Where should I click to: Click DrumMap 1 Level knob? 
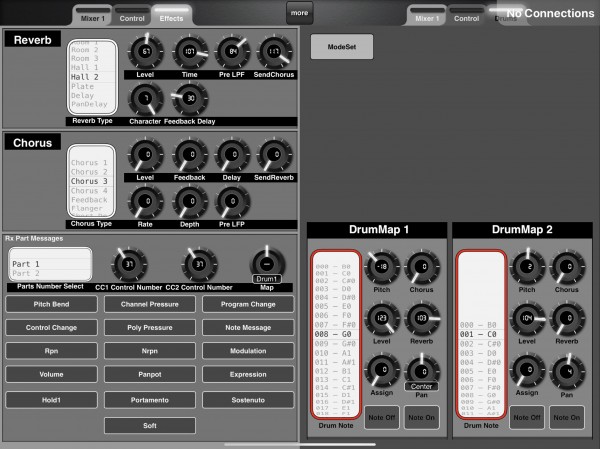tap(382, 318)
